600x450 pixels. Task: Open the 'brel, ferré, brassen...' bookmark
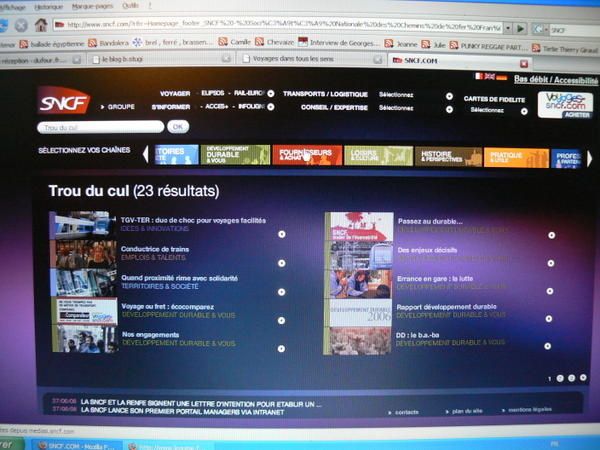[172, 42]
